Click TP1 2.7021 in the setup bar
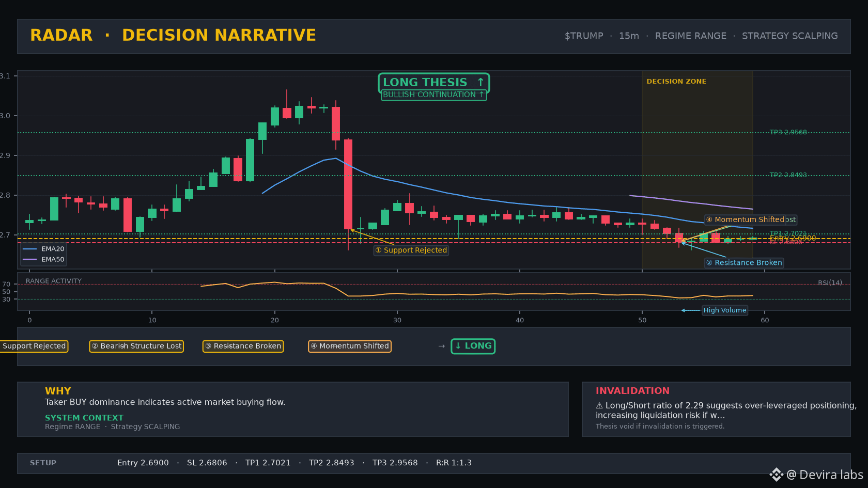 (268, 463)
